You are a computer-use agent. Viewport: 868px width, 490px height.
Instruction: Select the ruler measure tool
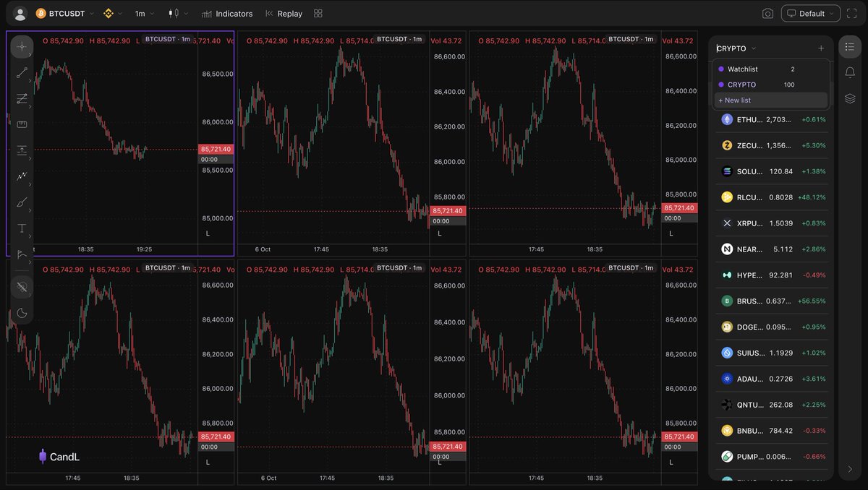click(22, 124)
